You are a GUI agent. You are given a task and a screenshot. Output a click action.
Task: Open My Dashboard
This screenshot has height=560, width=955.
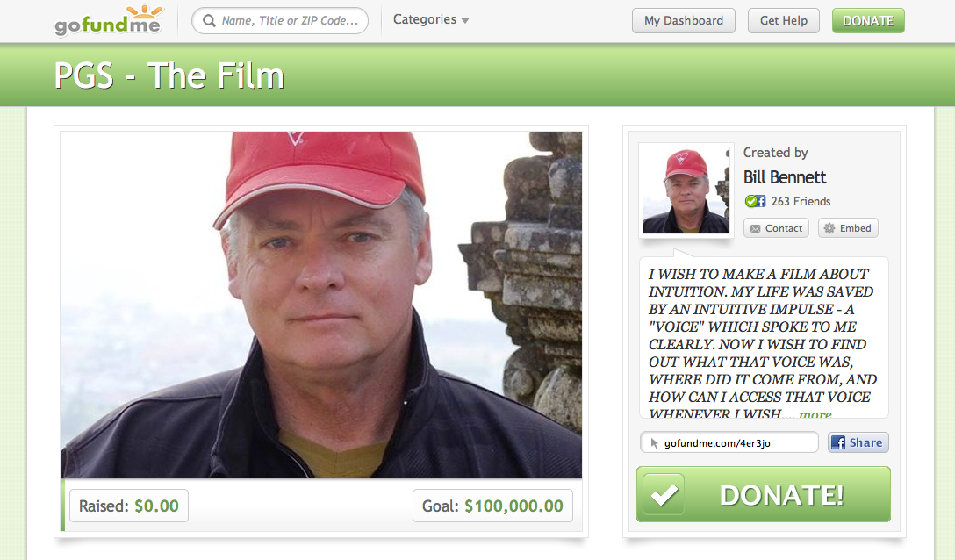[684, 21]
